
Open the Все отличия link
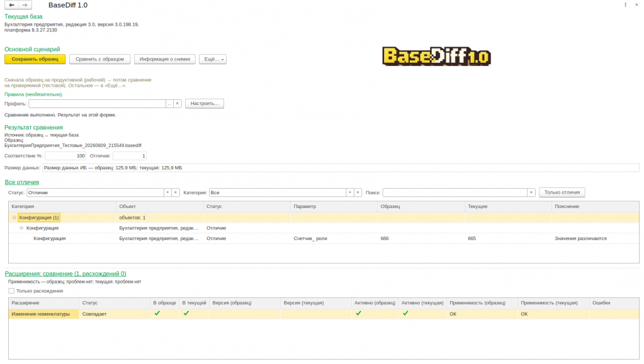point(22,182)
